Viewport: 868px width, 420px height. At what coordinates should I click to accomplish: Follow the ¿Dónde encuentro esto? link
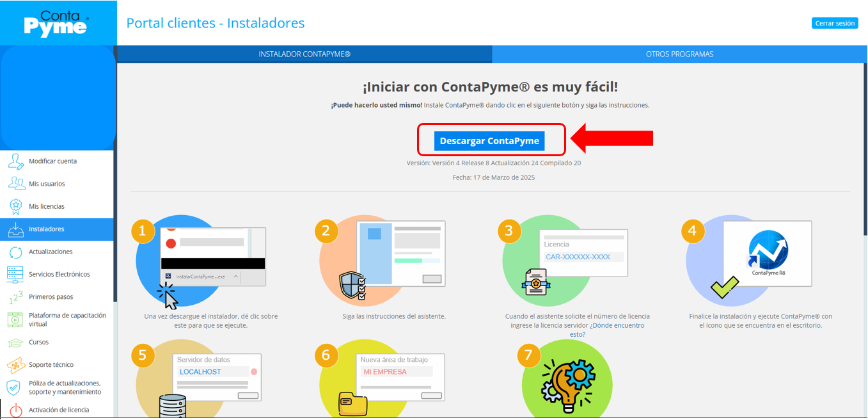[606, 330]
